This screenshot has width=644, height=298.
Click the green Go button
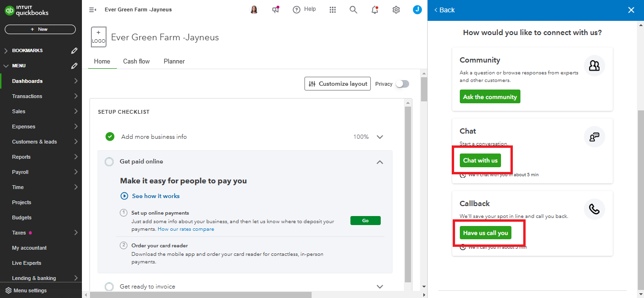pos(365,221)
